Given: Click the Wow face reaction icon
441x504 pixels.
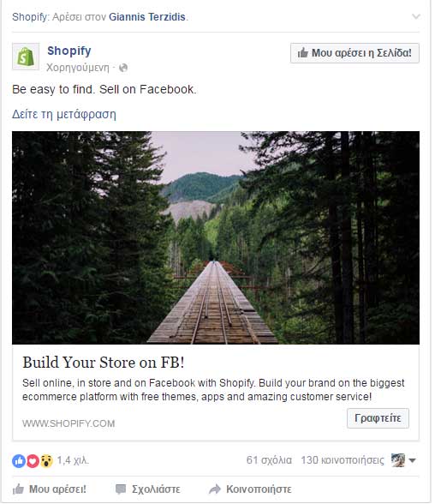Looking at the screenshot, I should click(46, 461).
